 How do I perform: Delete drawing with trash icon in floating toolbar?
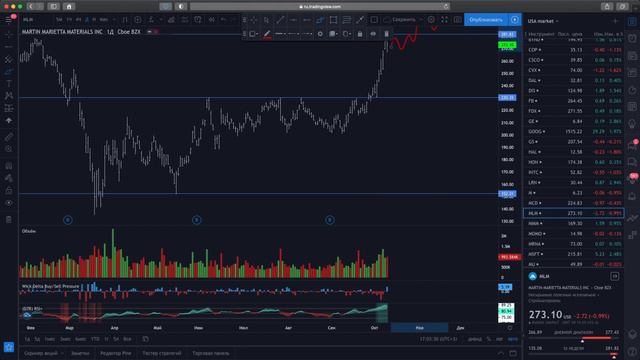point(386,34)
